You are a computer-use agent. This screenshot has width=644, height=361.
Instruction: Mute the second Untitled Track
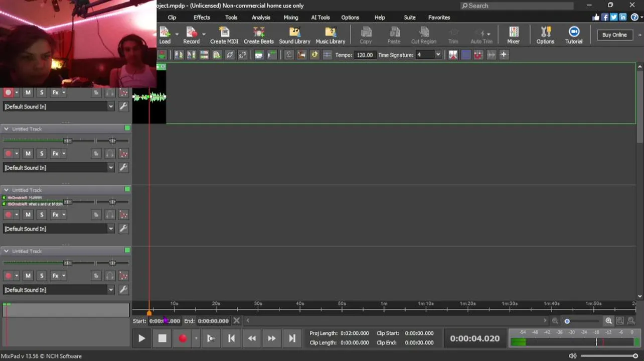pos(28,153)
